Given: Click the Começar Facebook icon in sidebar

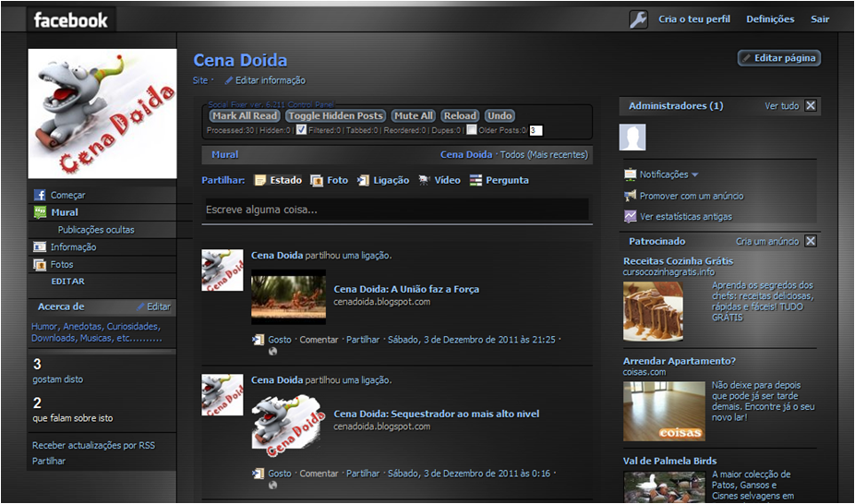Looking at the screenshot, I should pos(40,195).
